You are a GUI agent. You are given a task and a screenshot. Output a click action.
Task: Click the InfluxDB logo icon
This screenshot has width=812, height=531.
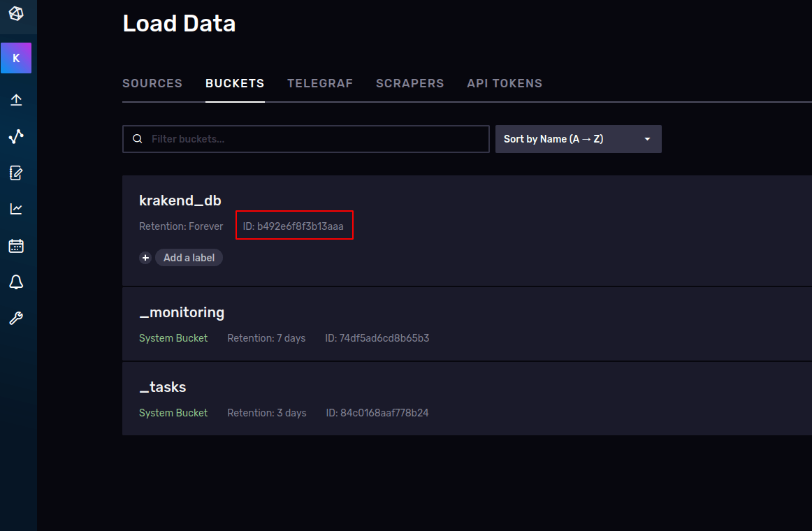(x=16, y=13)
